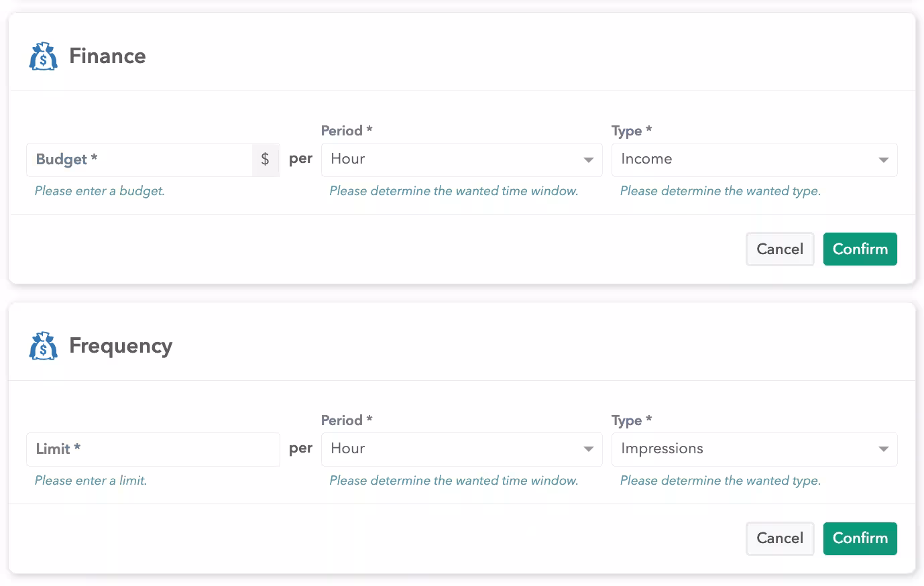Click the "per" label in Frequency row
Image resolution: width=924 pixels, height=586 pixels.
pyautogui.click(x=300, y=449)
